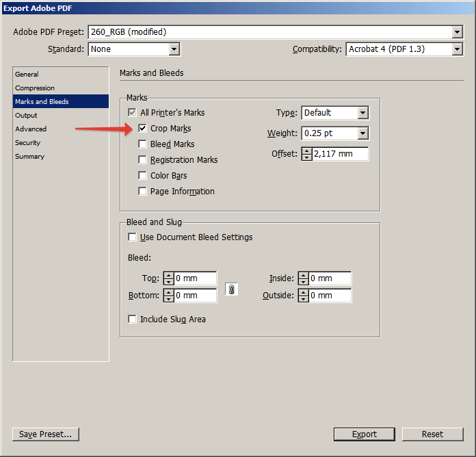The width and height of the screenshot is (476, 457).
Task: Click the Export button
Action: [365, 434]
